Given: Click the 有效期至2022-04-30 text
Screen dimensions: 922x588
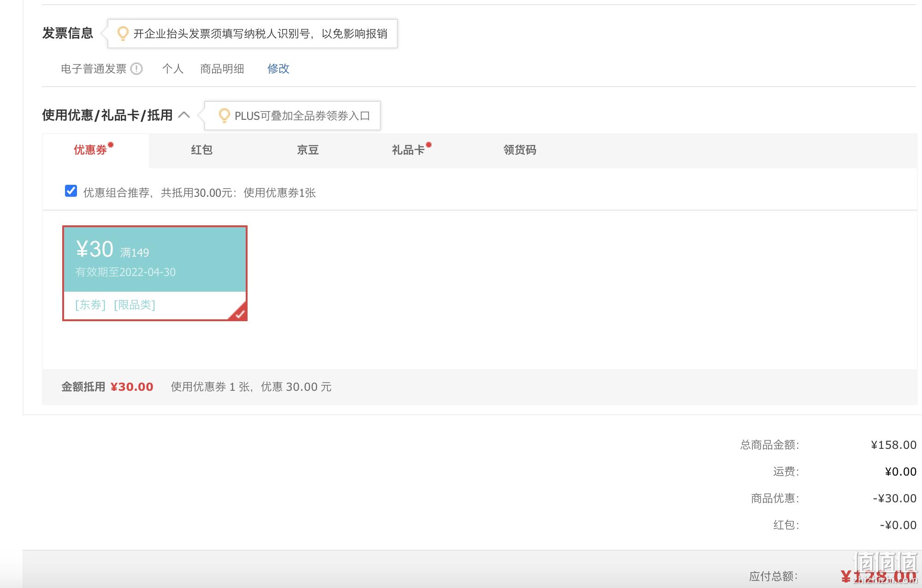Looking at the screenshot, I should tap(125, 272).
